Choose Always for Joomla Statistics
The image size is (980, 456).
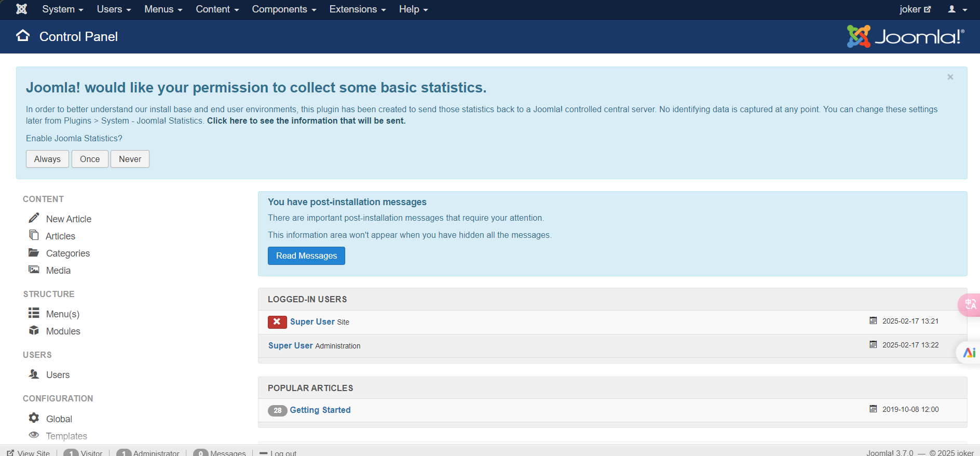coord(47,159)
